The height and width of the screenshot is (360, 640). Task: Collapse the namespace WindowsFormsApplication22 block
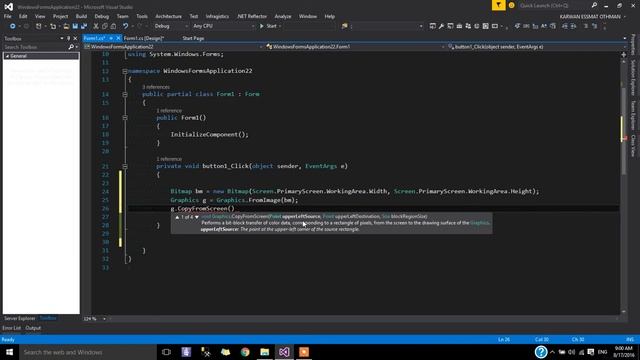[x=125, y=71]
